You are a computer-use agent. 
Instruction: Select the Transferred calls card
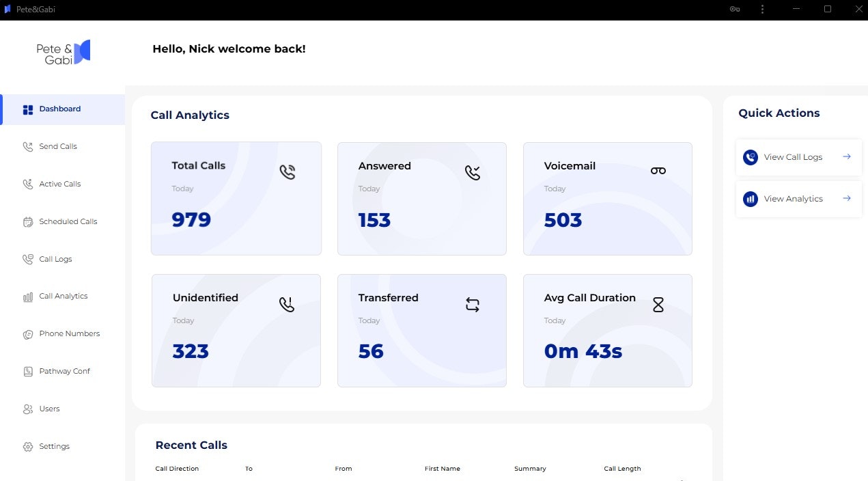(422, 331)
